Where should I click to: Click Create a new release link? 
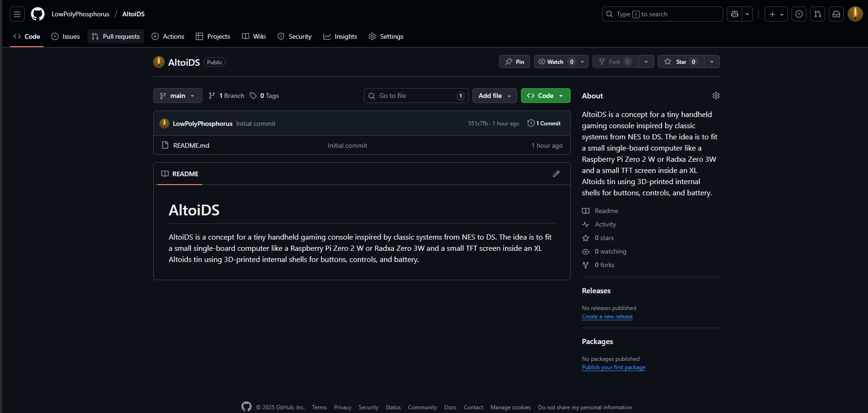click(607, 317)
